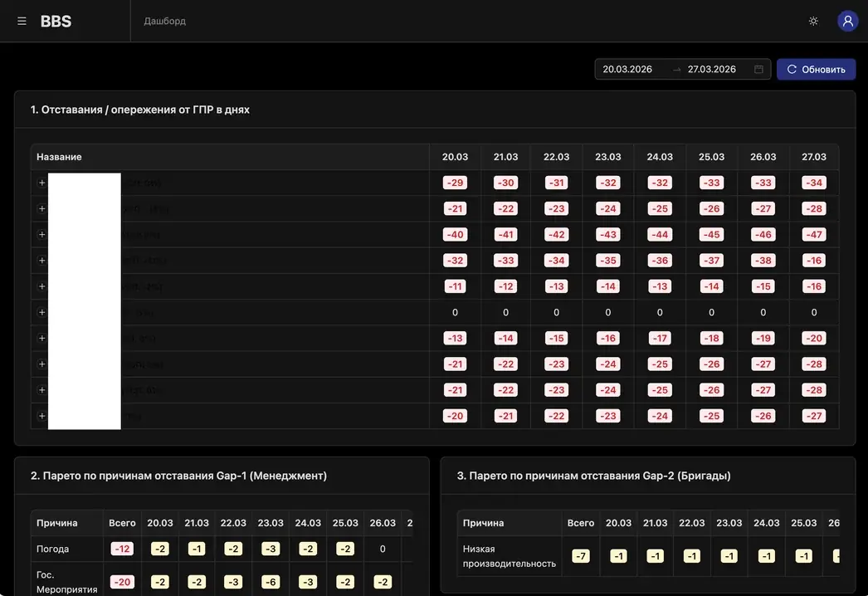This screenshot has height=596, width=868.
Task: Open the hamburger menu beside BBS
Action: 22,21
